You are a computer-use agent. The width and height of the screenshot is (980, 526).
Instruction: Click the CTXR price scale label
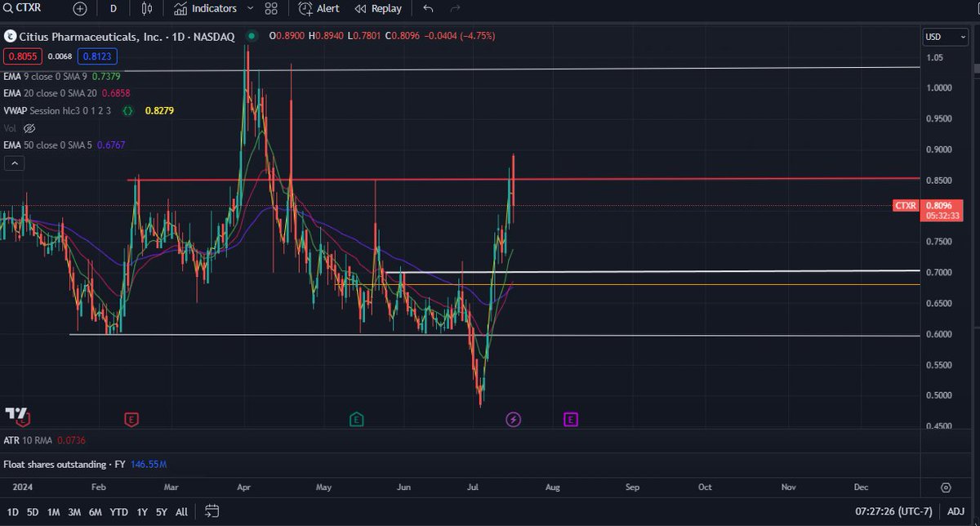[906, 206]
